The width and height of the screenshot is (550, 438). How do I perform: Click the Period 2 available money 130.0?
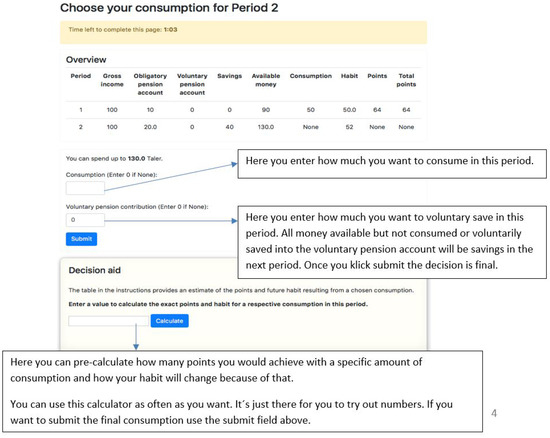point(266,127)
